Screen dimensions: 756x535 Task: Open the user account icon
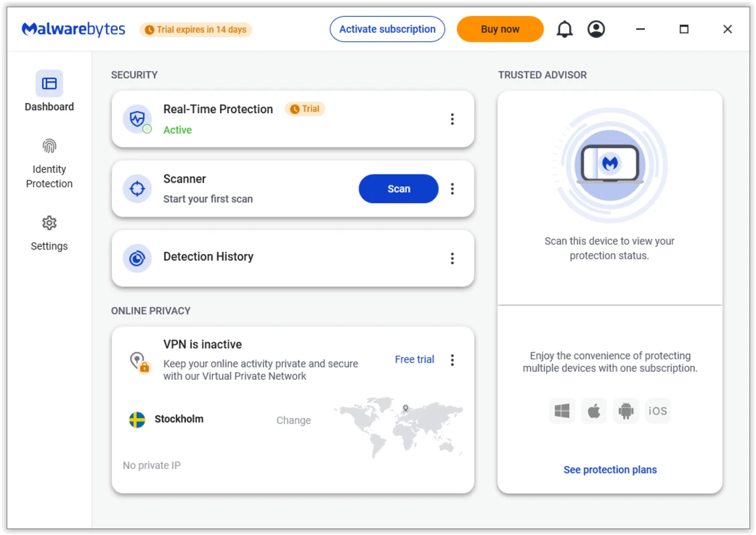(x=596, y=29)
